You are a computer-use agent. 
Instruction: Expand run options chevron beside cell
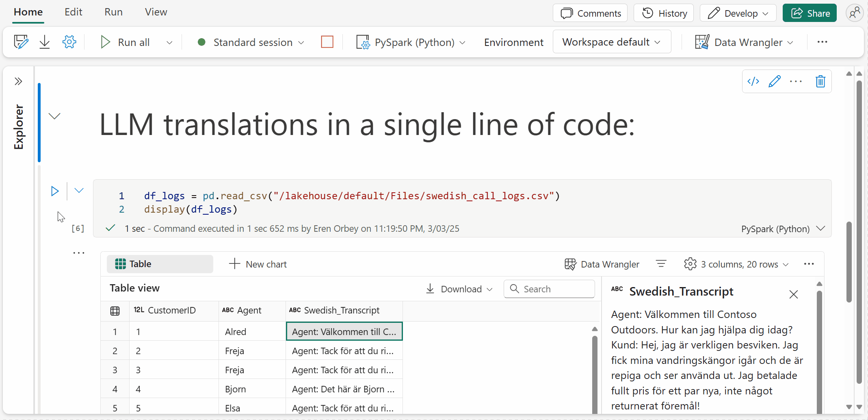pos(79,190)
